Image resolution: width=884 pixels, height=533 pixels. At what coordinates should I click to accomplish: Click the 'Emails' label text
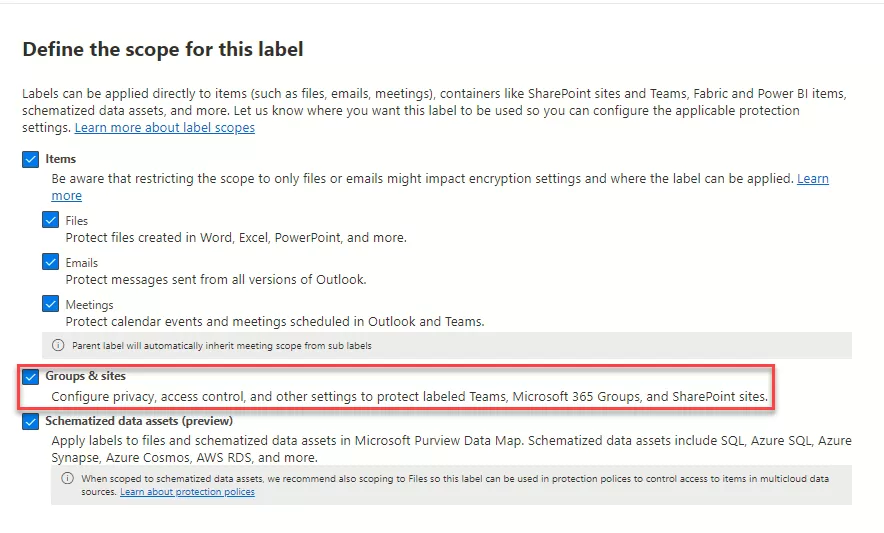[82, 263]
